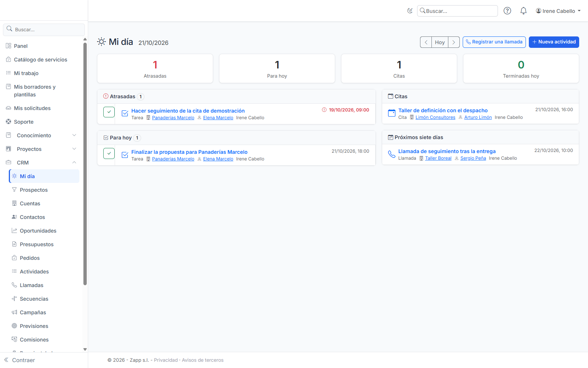Open Contactos menu item

tap(44, 217)
